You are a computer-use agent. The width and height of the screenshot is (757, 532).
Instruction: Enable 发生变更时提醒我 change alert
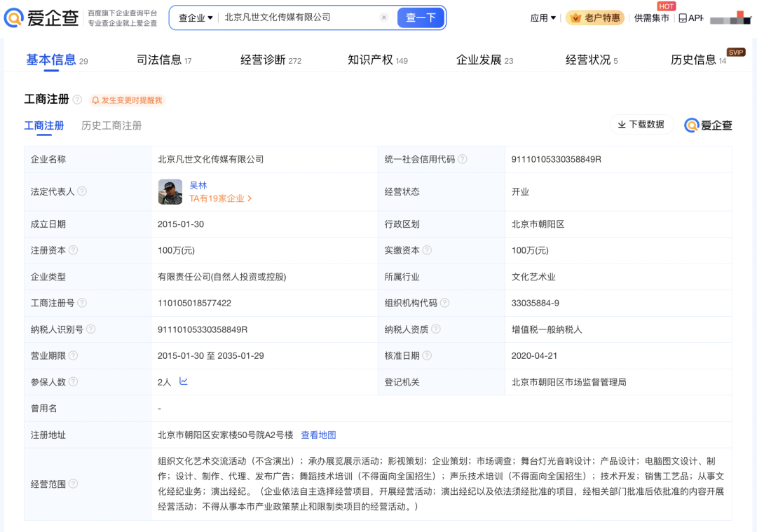click(x=126, y=100)
